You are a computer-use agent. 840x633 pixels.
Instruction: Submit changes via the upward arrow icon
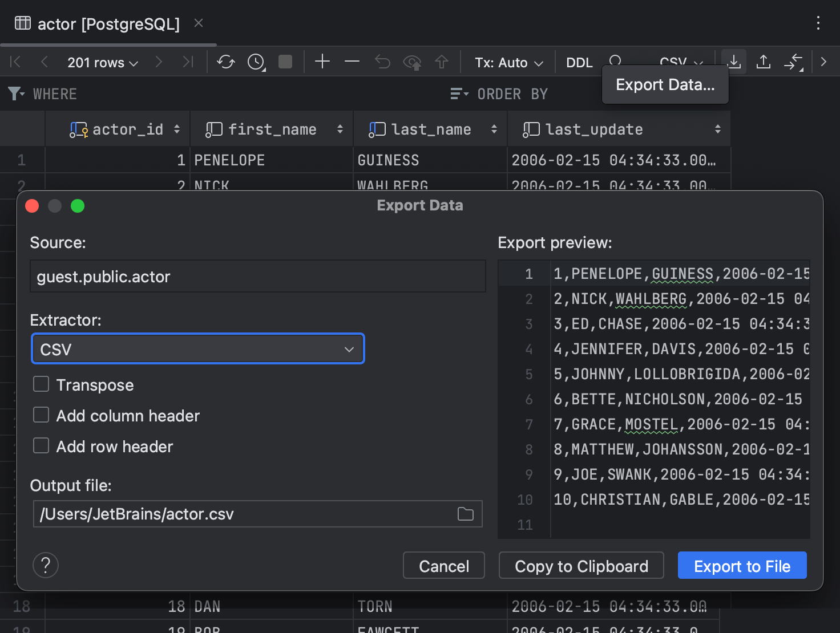442,62
